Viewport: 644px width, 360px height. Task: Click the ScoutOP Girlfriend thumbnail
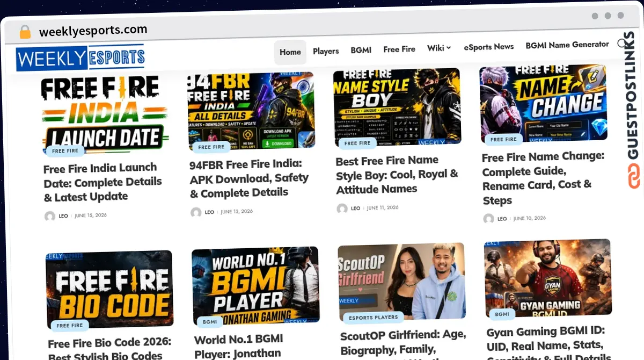pos(401,282)
